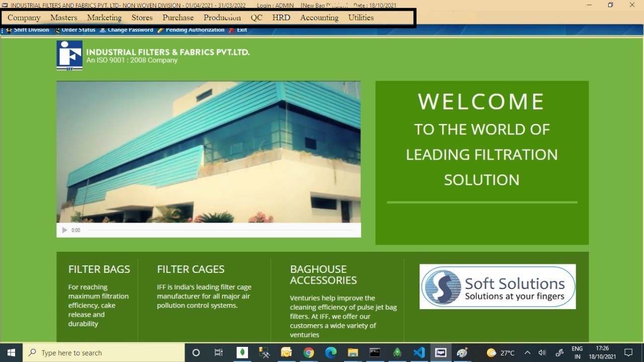Image resolution: width=644 pixels, height=362 pixels.
Task: Open Google Chrome from the taskbar
Action: click(308, 352)
